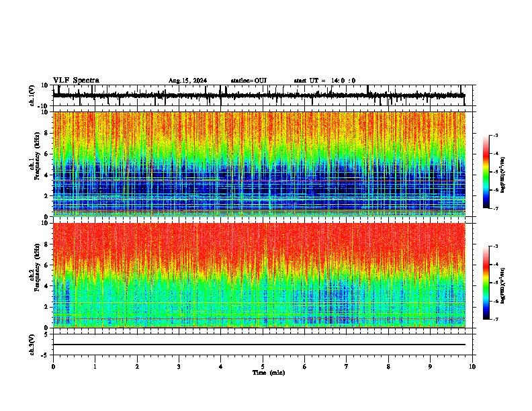
Task: Click the "-7" label below ch.2 color bar
Action: (495, 320)
